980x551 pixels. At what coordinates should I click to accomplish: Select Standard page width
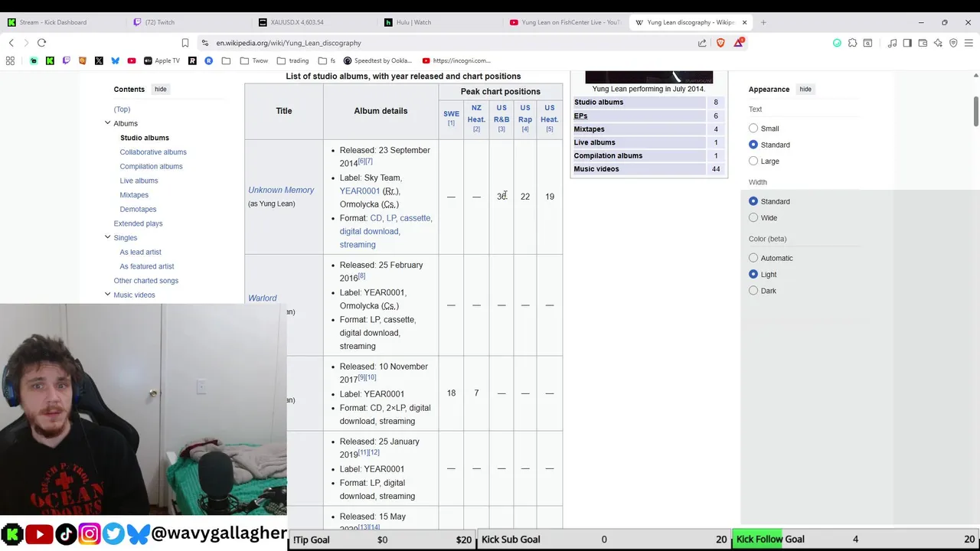point(753,201)
